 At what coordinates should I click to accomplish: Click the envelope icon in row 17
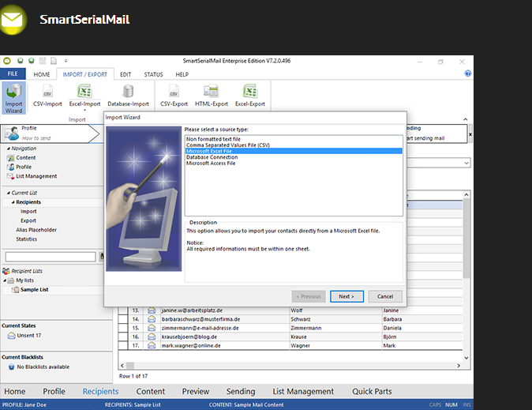tap(152, 345)
